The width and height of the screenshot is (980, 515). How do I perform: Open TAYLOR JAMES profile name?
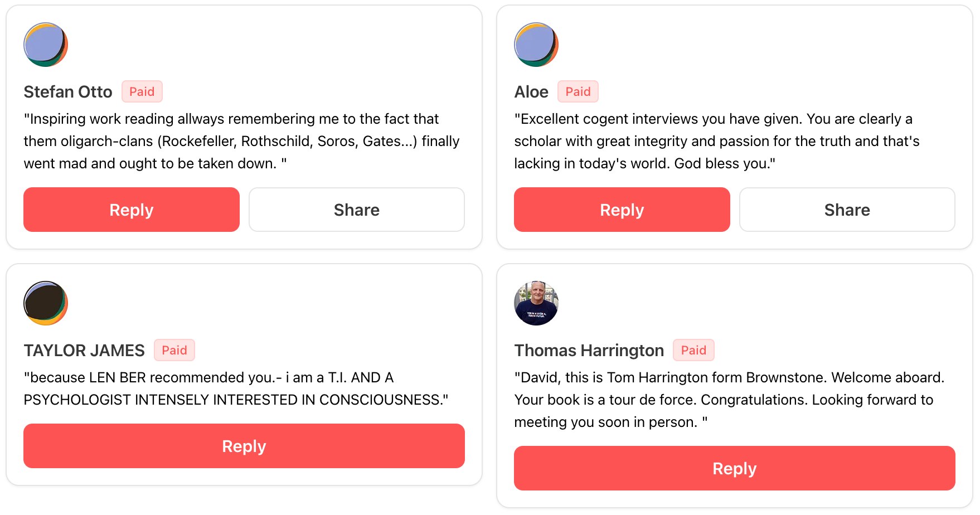coord(84,351)
